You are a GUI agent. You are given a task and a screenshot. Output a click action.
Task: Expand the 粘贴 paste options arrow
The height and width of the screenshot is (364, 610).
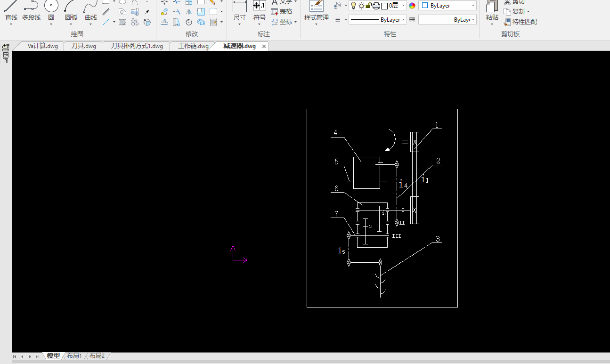(x=492, y=24)
